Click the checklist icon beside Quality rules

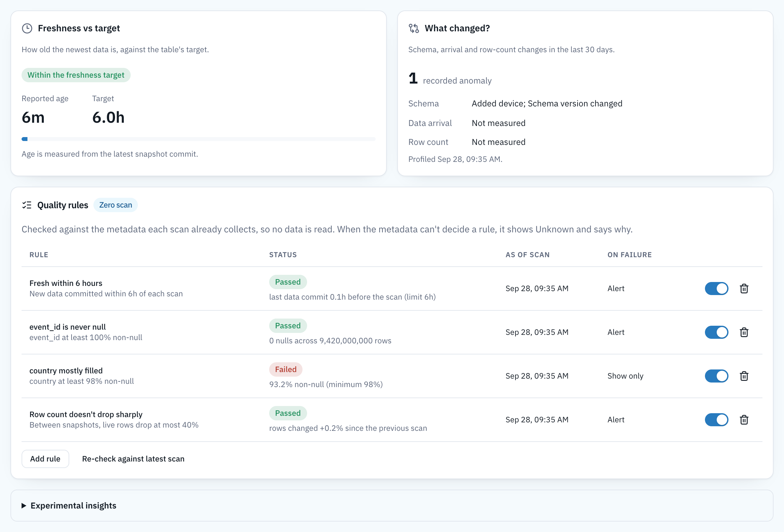point(27,205)
